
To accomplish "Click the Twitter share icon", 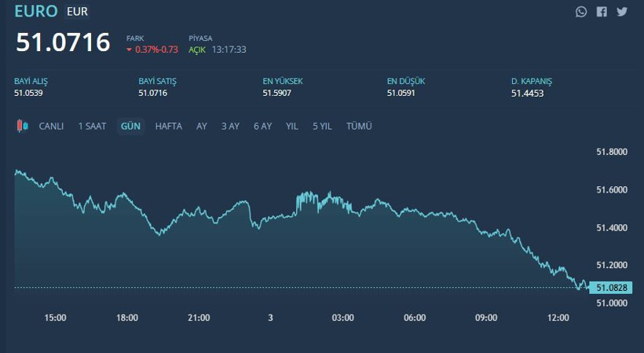I will click(x=622, y=12).
